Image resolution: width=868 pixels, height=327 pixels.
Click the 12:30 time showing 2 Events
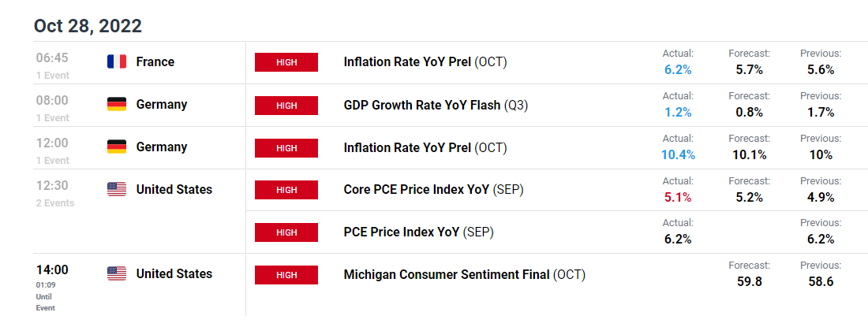[x=52, y=186]
